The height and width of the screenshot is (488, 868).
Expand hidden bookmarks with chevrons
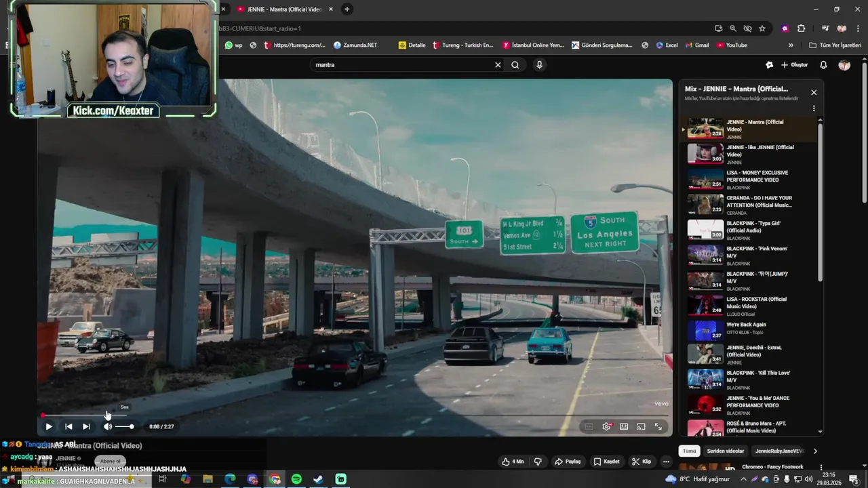pos(791,45)
